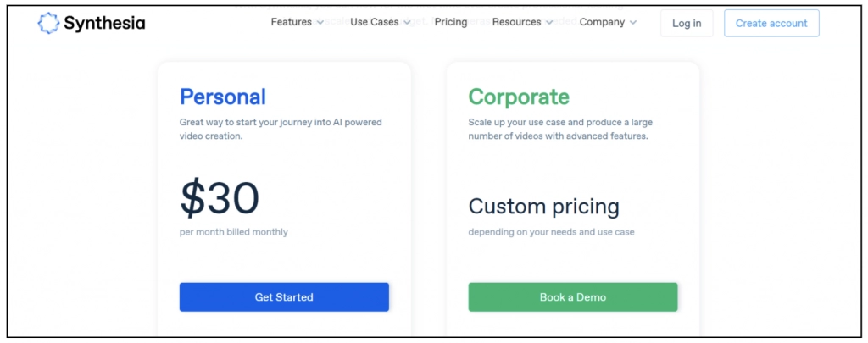The image size is (868, 343).
Task: Expand the chevron beside Use Cases
Action: pos(407,23)
